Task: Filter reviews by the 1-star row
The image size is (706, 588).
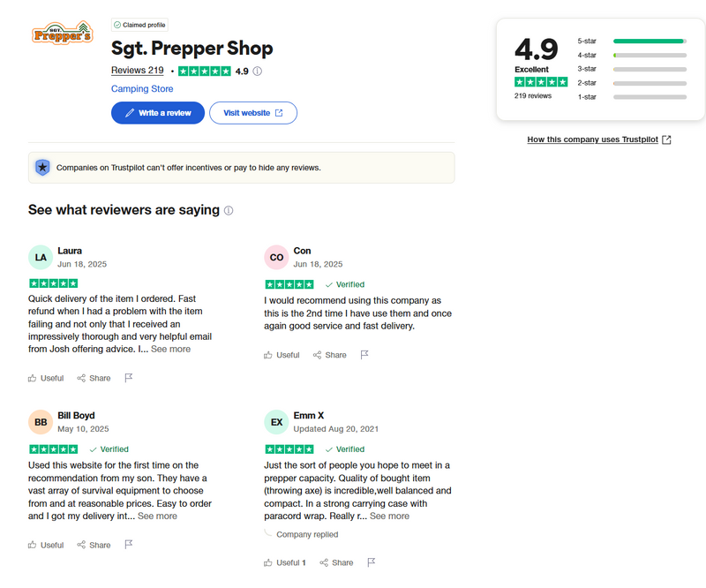Action: tap(631, 96)
